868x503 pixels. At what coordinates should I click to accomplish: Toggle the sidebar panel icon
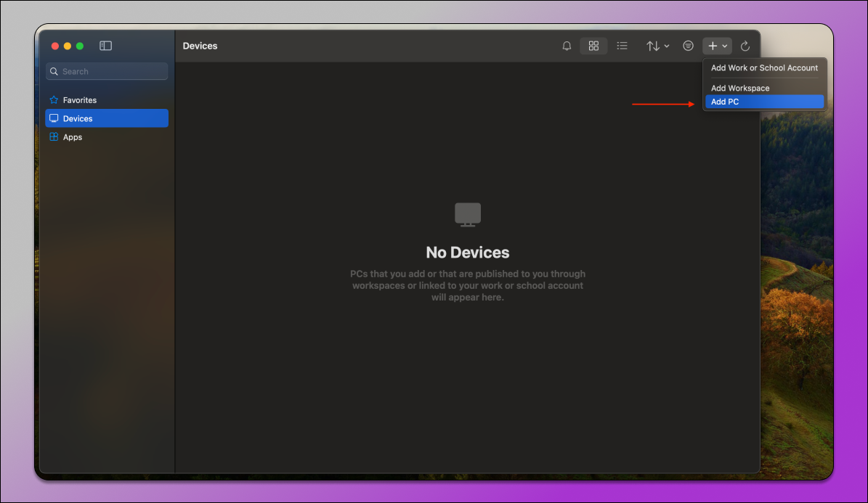(x=106, y=46)
